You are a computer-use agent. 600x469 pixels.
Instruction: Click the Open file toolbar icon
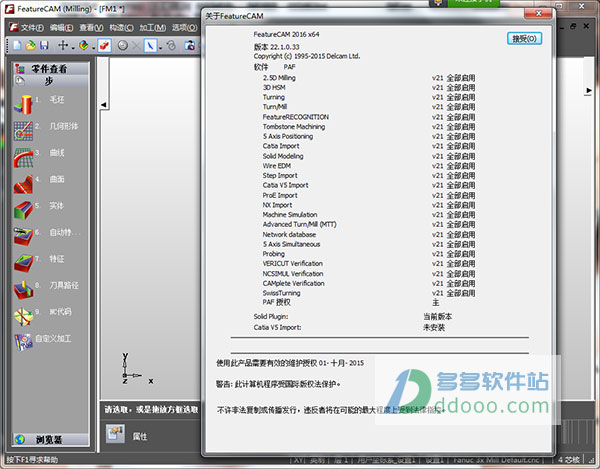pyautogui.click(x=31, y=46)
